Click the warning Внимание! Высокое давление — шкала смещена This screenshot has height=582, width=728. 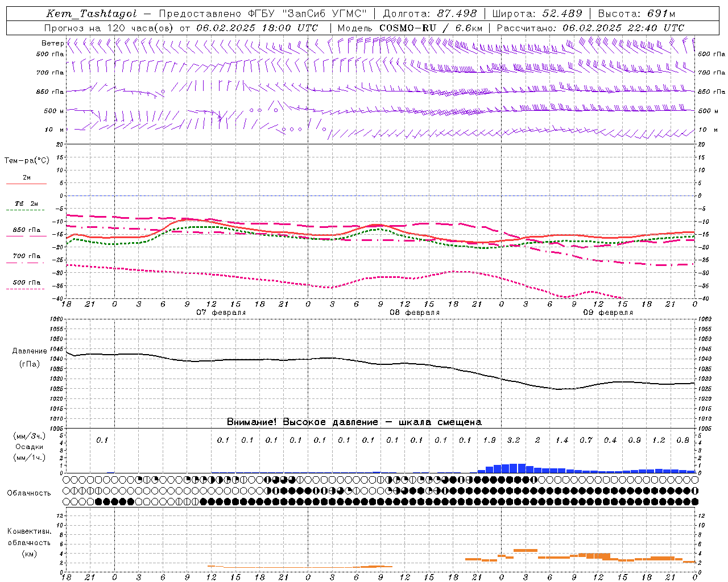tap(354, 422)
